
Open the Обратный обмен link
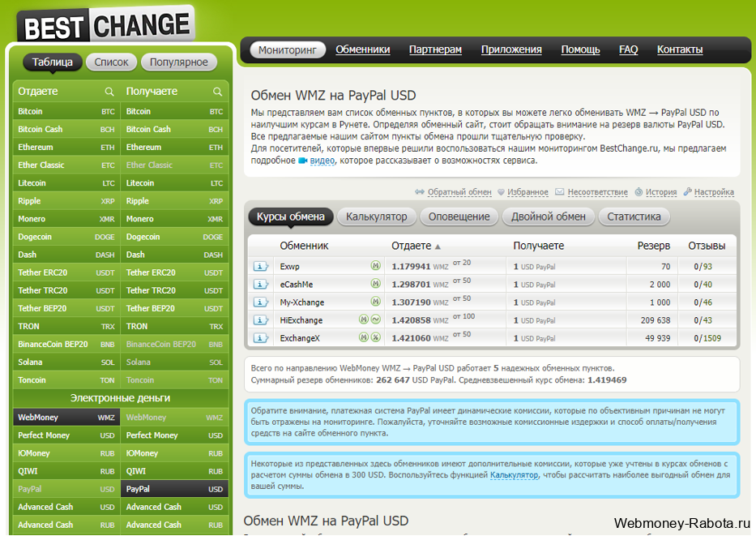click(x=459, y=192)
